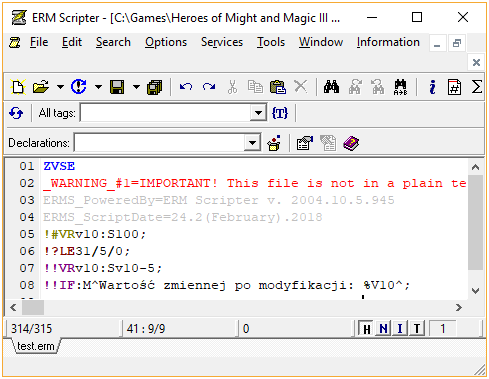Click the horizontal scrollbar thumb
The image size is (489, 379).
33,307
